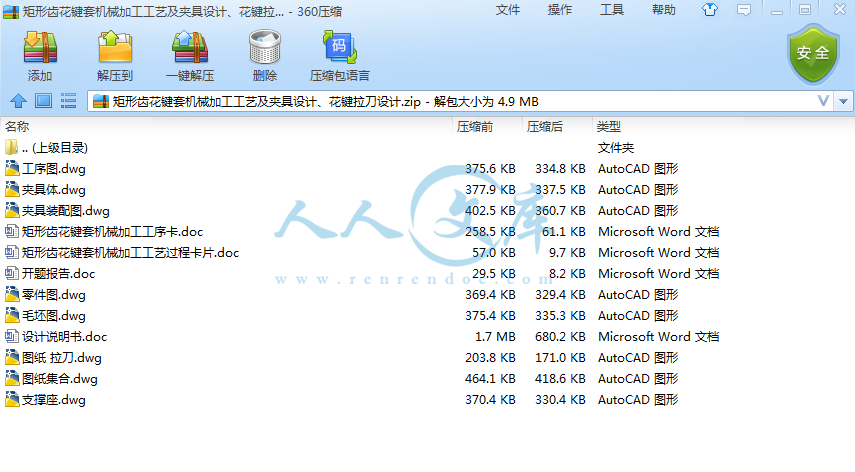Sort by 类型 column header
The height and width of the screenshot is (472, 855).
point(609,126)
